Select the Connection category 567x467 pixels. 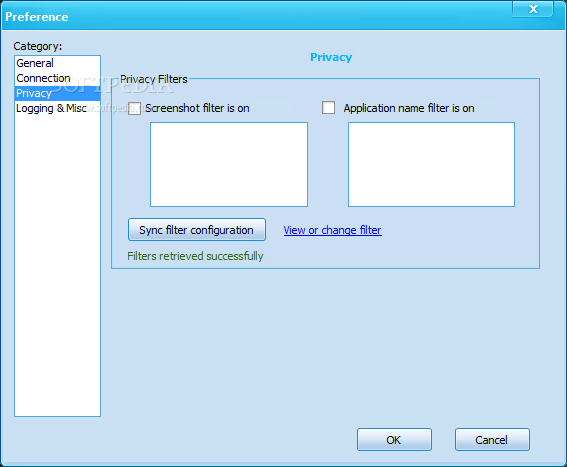pos(57,78)
